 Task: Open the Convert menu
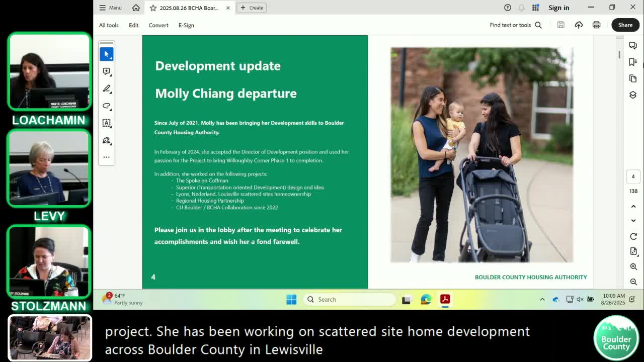click(158, 25)
